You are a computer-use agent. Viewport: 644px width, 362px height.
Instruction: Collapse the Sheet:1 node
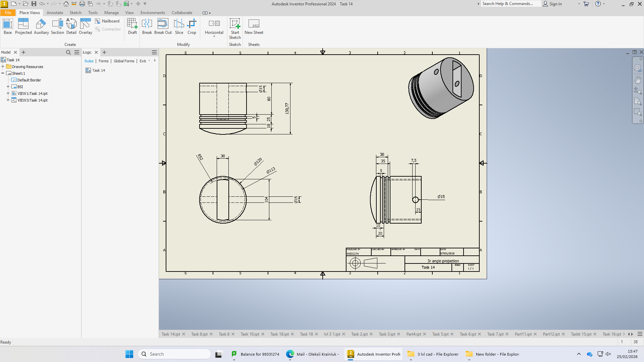[3, 73]
